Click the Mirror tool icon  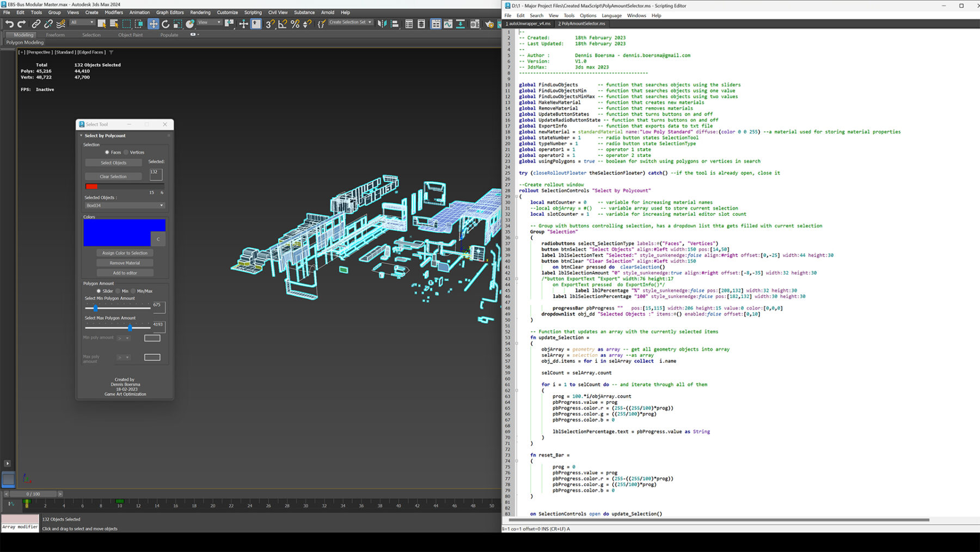point(382,24)
